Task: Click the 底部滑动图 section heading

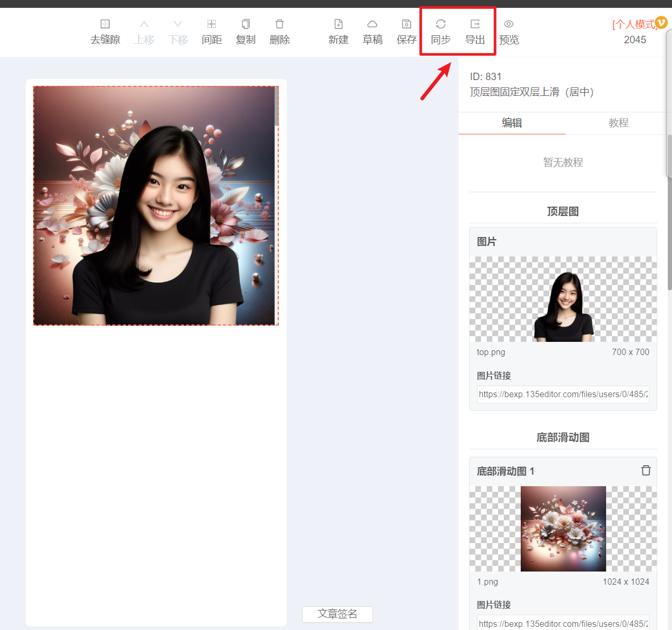Action: pyautogui.click(x=563, y=437)
